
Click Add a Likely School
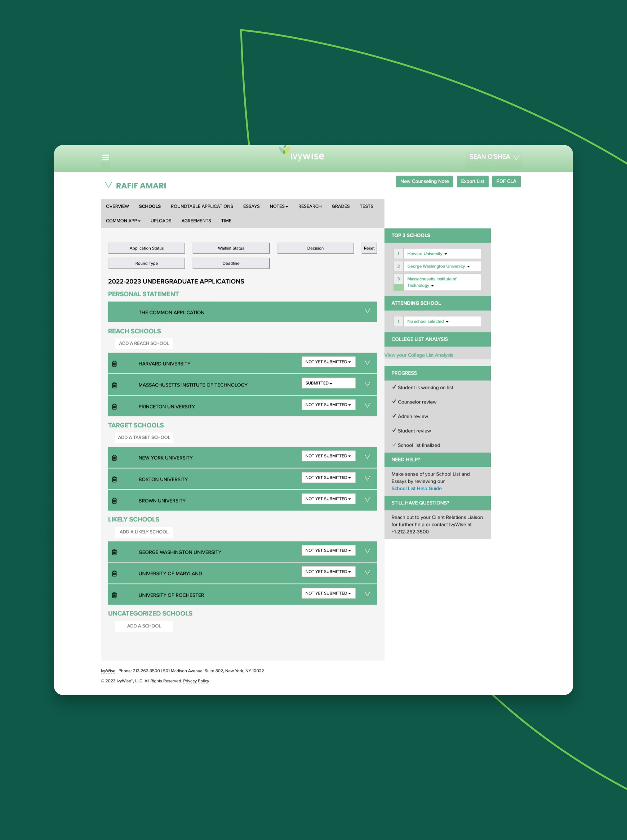click(144, 532)
